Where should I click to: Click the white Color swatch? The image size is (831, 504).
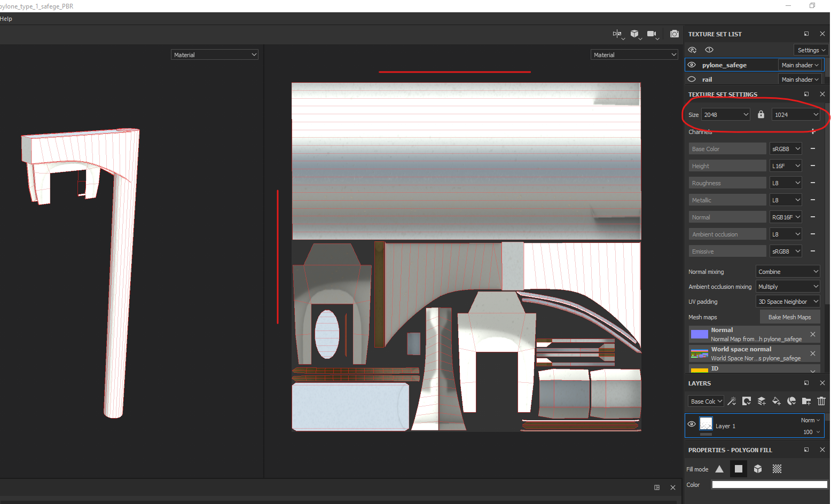pos(769,485)
